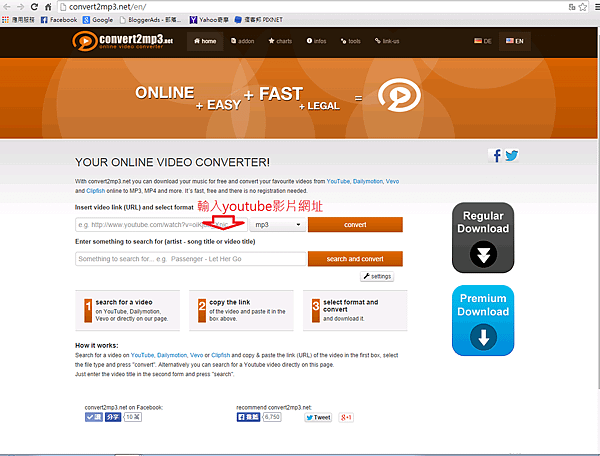Screen dimensions: 600x456
Task: Switch language to DE German
Action: pos(483,41)
